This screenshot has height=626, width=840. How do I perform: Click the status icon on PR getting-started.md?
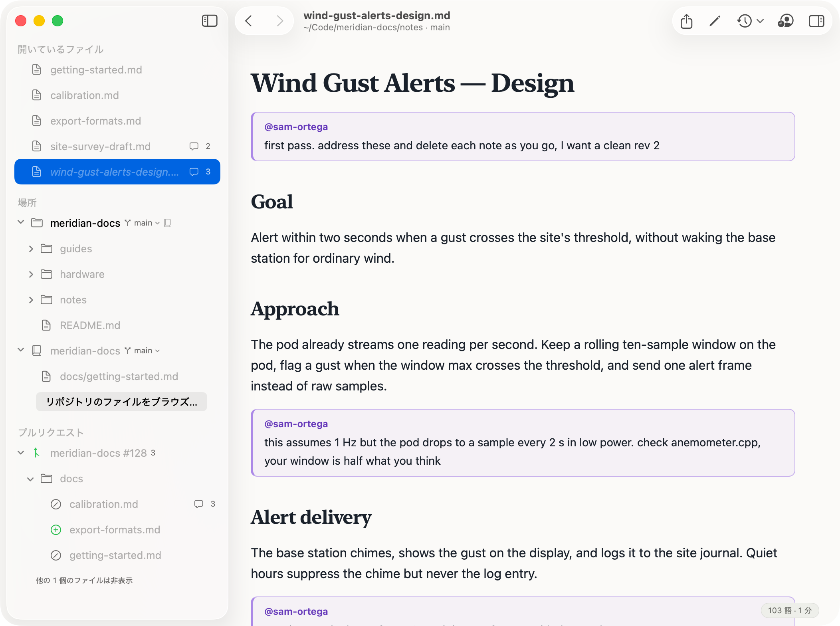point(56,555)
